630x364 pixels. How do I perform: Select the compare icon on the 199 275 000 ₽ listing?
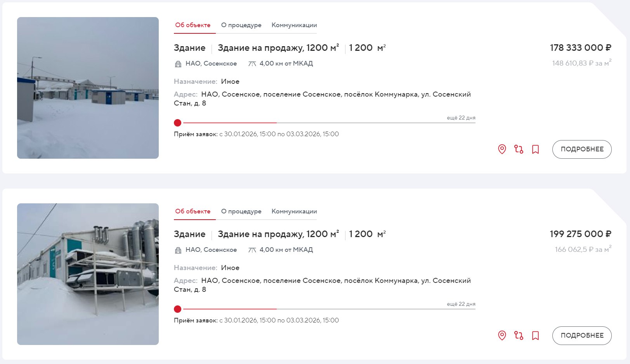(x=519, y=335)
